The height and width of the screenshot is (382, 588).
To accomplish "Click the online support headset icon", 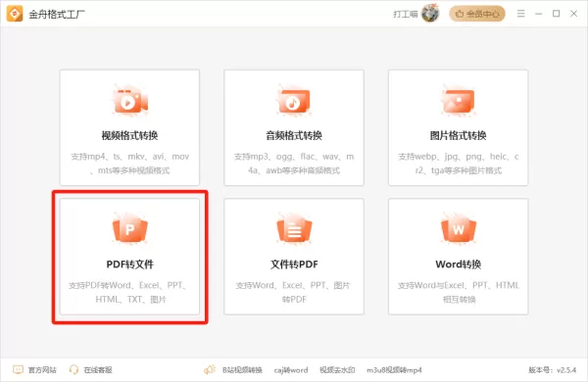I will pos(73,369).
